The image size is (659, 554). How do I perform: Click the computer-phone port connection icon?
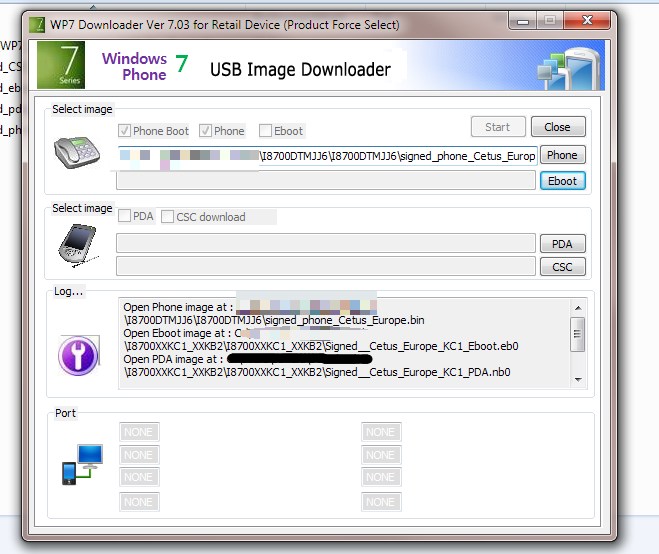pos(82,464)
